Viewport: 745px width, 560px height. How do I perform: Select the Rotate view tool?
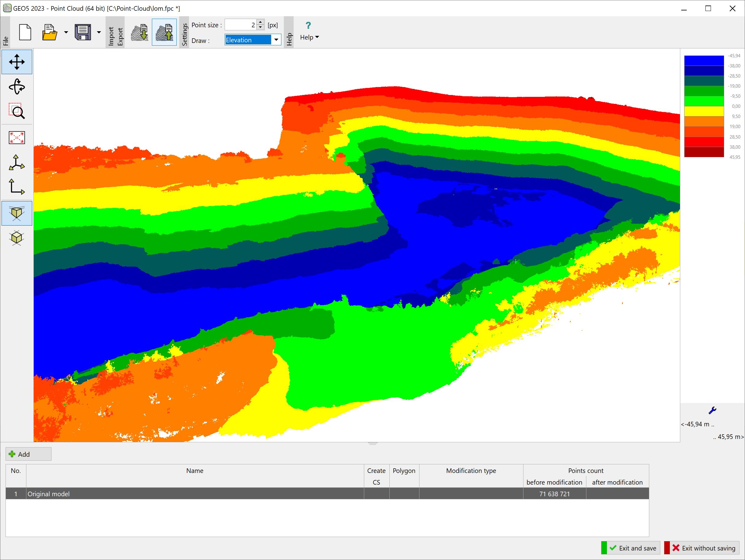point(17,87)
